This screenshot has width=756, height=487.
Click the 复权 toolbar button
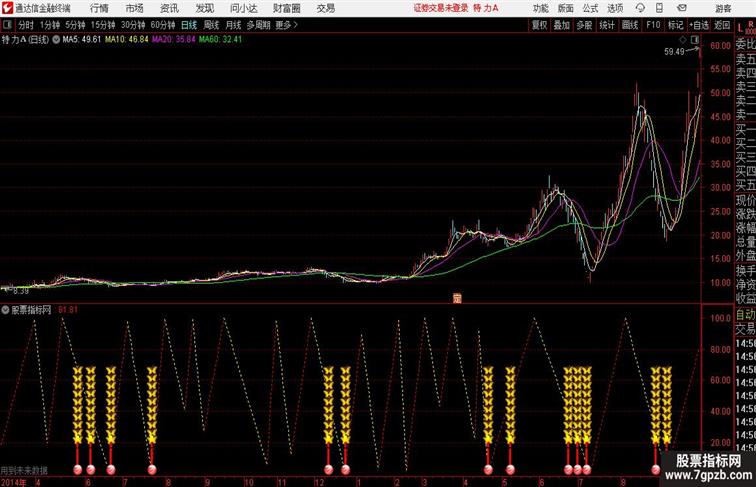click(x=539, y=25)
